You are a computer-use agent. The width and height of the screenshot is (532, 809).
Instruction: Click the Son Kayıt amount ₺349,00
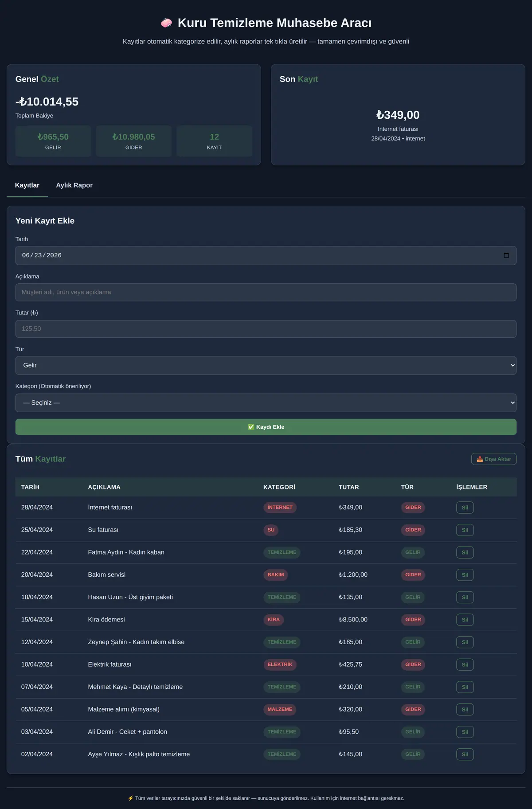tap(398, 115)
